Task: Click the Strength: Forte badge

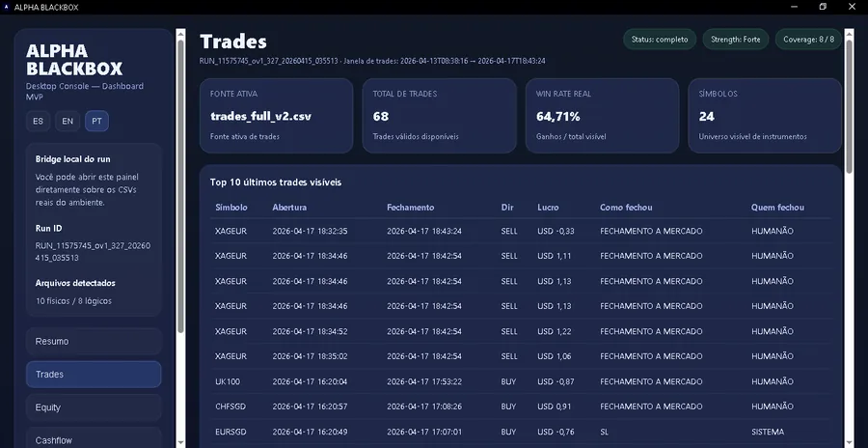Action: pyautogui.click(x=736, y=40)
